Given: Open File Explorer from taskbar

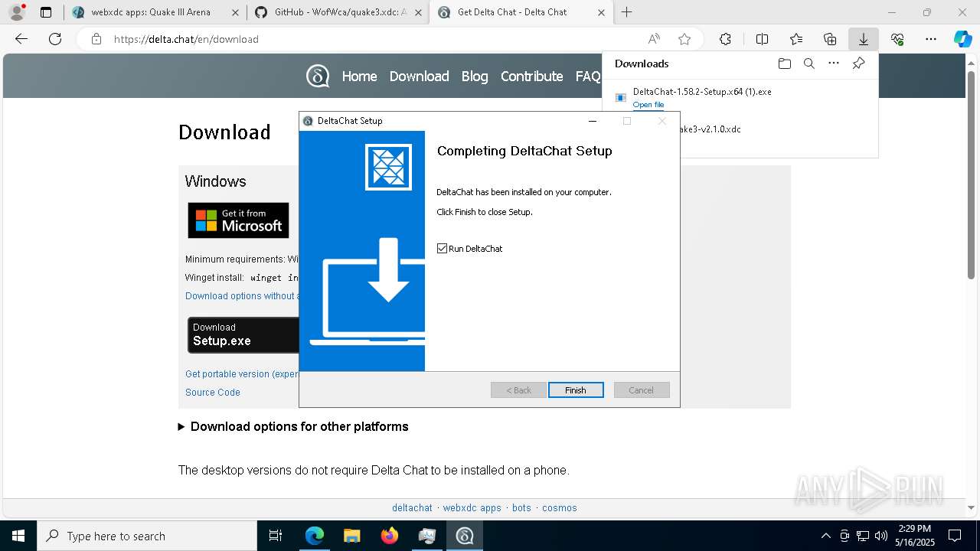Looking at the screenshot, I should 351,536.
